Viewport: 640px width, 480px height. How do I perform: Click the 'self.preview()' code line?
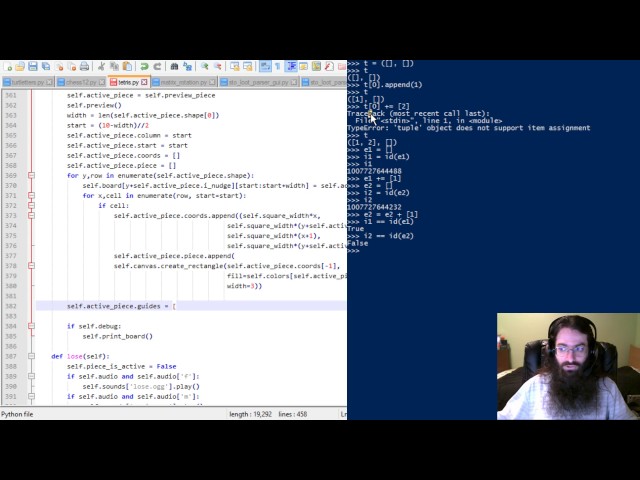click(x=94, y=105)
